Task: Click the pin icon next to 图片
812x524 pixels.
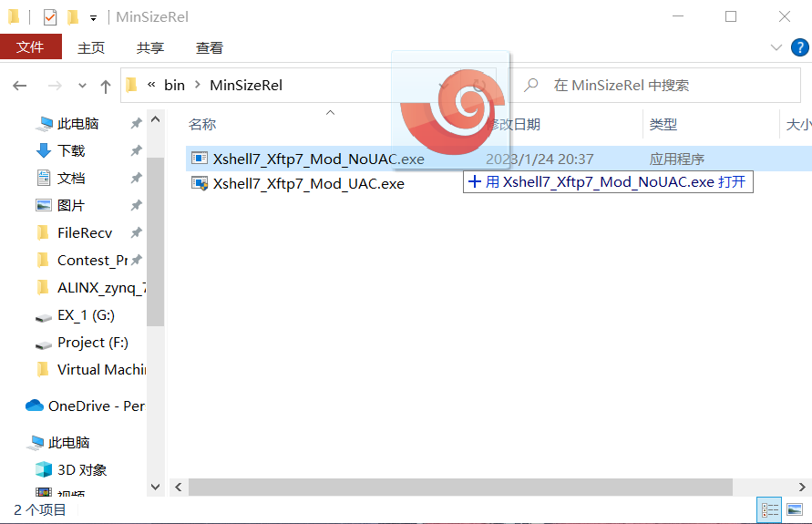Action: [x=136, y=206]
